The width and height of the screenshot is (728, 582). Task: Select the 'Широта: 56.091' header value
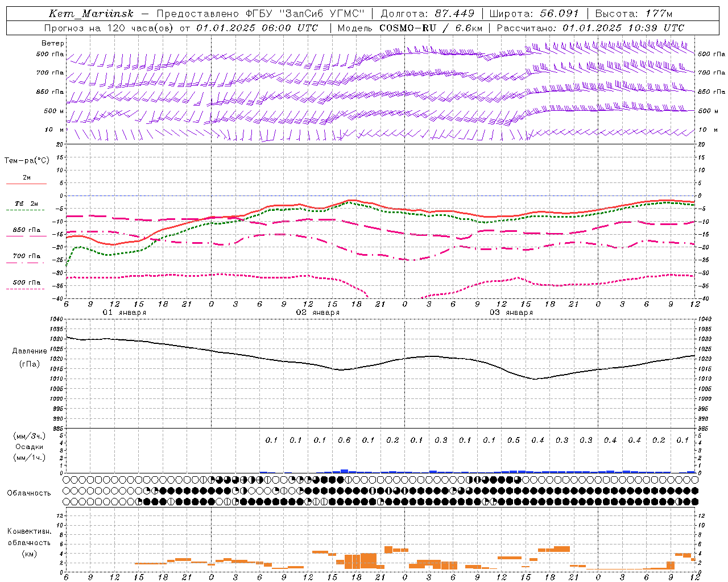[534, 14]
